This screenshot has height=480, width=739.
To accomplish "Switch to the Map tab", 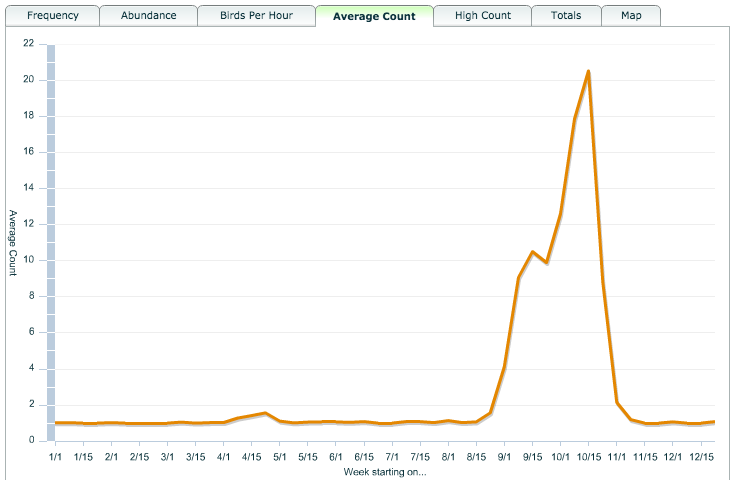I will coord(631,16).
